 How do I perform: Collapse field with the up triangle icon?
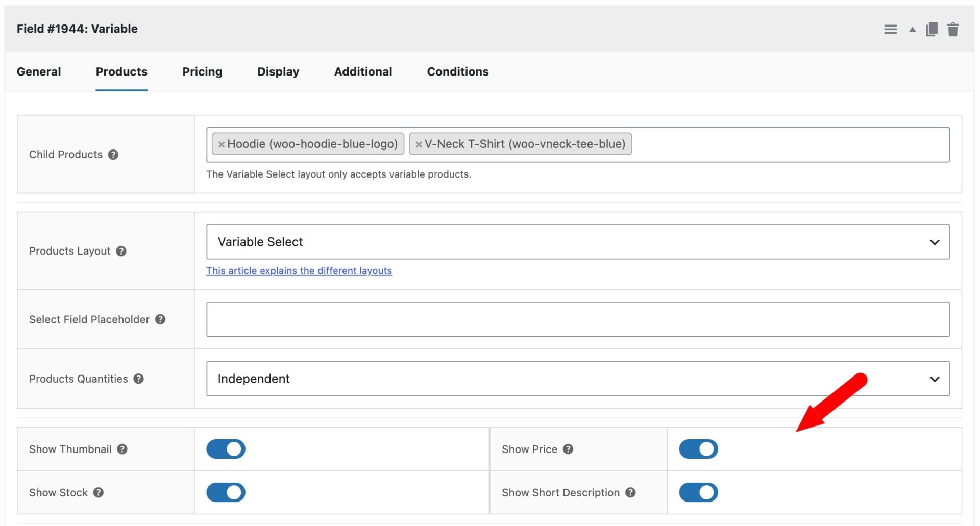click(x=912, y=30)
